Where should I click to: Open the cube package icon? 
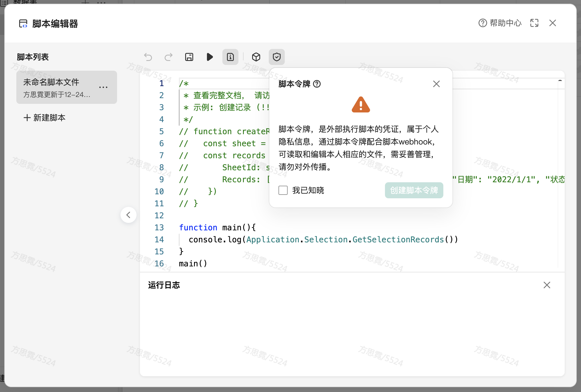pos(256,57)
